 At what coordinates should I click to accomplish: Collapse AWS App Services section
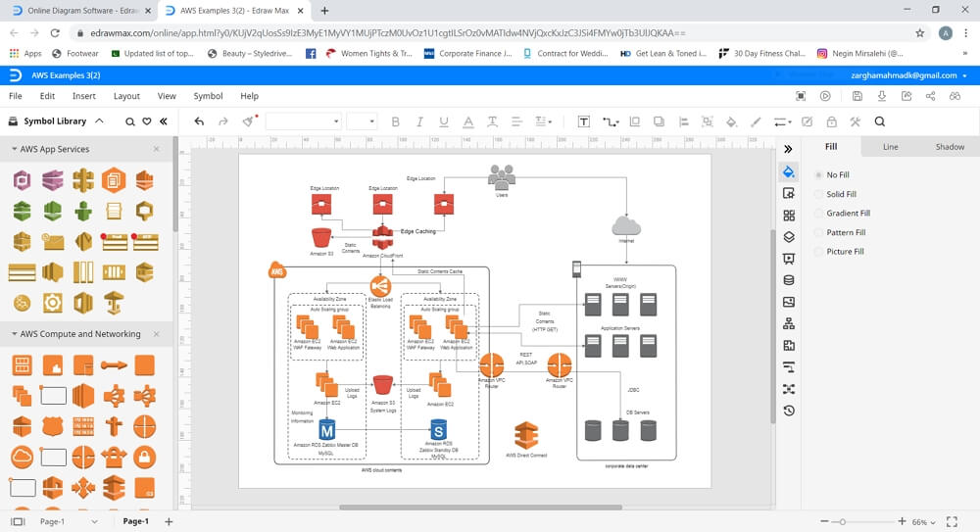pyautogui.click(x=15, y=149)
